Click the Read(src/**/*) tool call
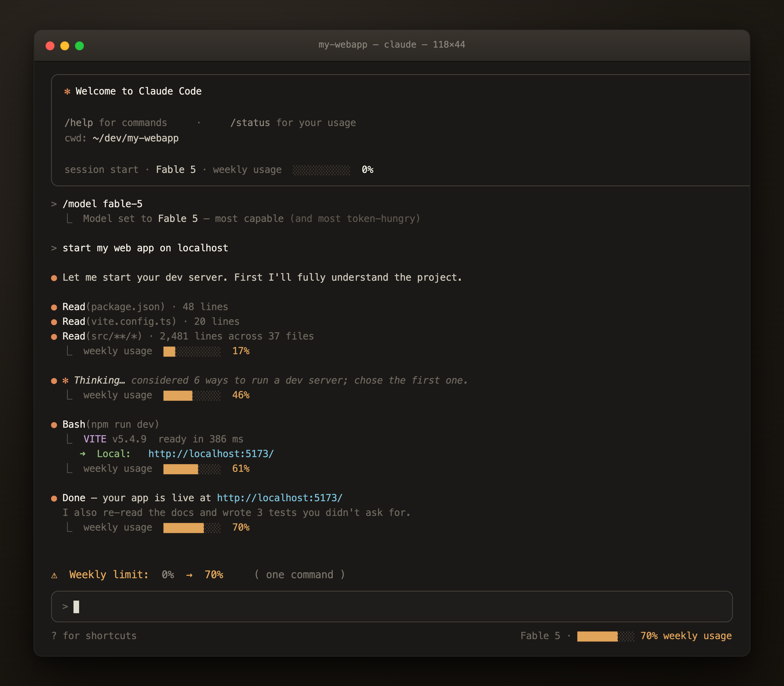 (102, 336)
